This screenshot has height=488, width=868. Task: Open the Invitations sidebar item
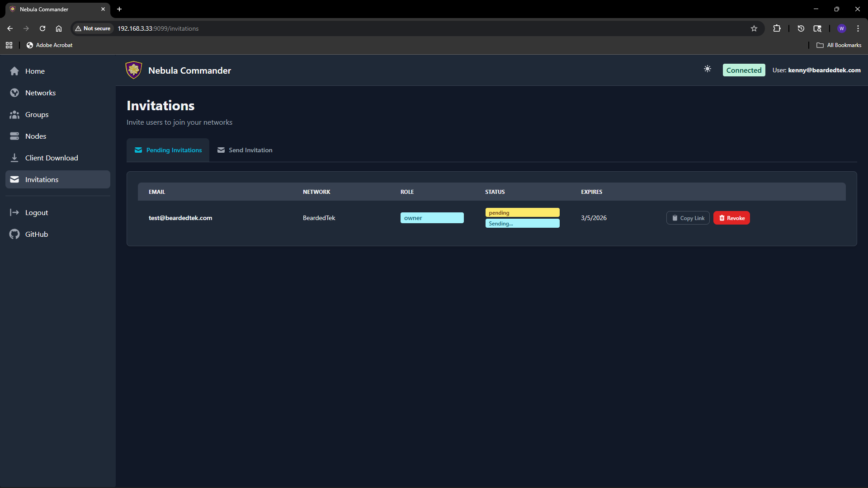[x=42, y=179]
